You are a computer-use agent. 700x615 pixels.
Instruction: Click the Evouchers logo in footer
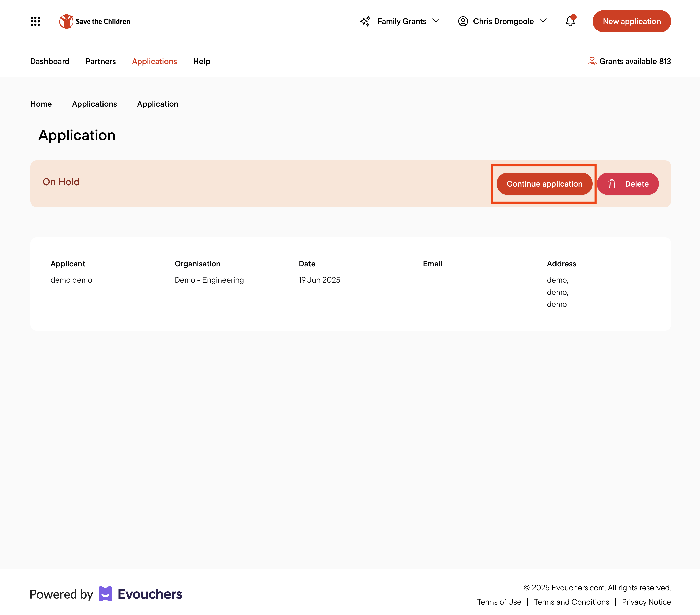point(140,594)
